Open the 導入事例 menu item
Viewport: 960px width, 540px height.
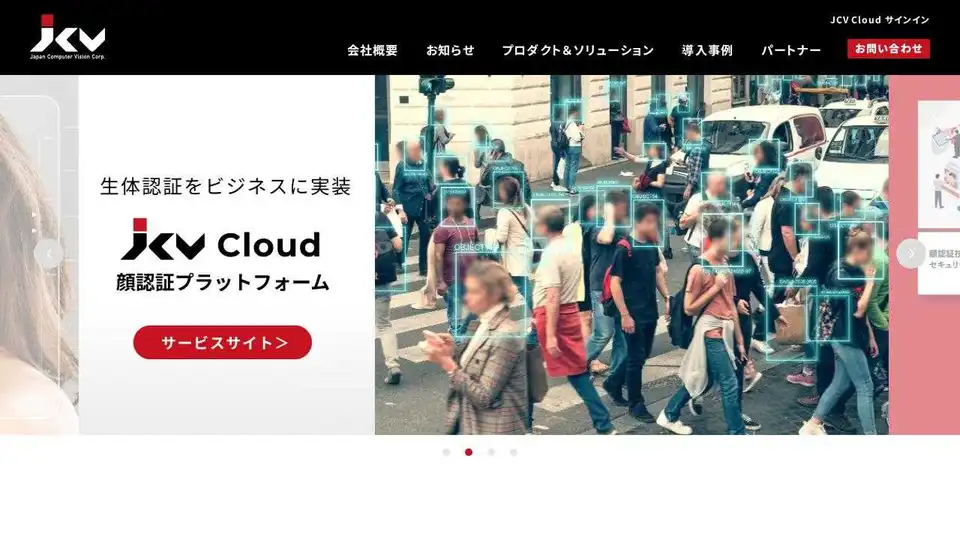[x=707, y=50]
